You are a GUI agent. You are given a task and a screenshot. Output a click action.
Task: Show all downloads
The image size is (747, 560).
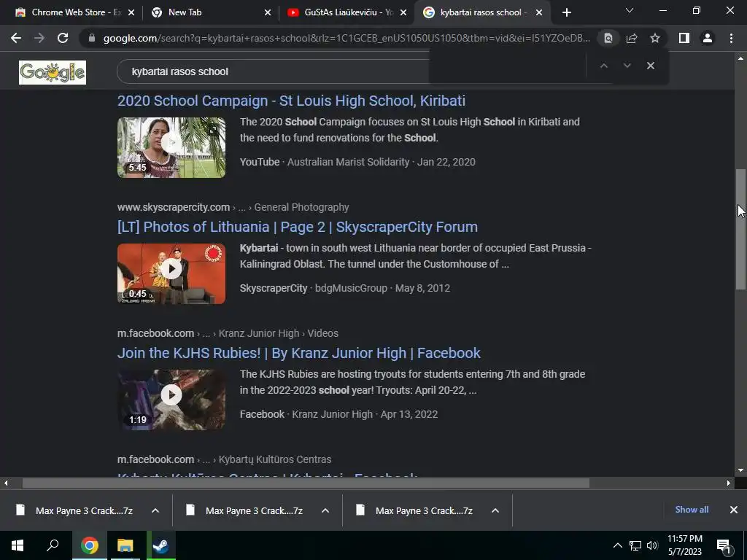[x=692, y=510]
